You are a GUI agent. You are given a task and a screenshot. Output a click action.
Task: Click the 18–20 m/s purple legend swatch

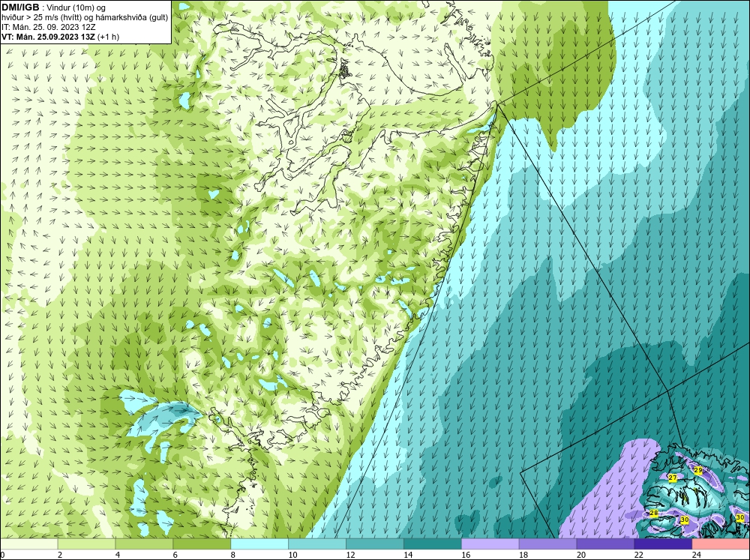pyautogui.click(x=547, y=544)
